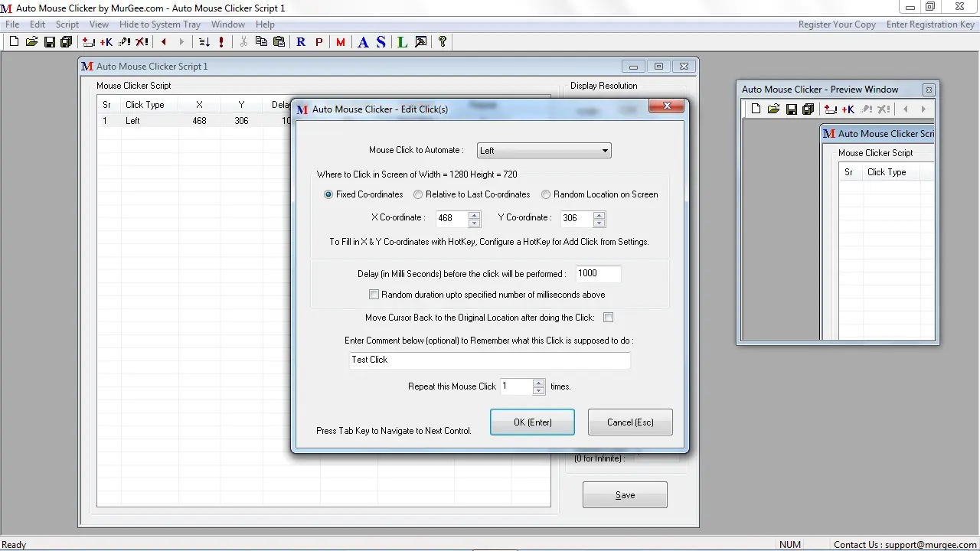Open the Window menu
This screenshot has width=980, height=551.
(228, 24)
